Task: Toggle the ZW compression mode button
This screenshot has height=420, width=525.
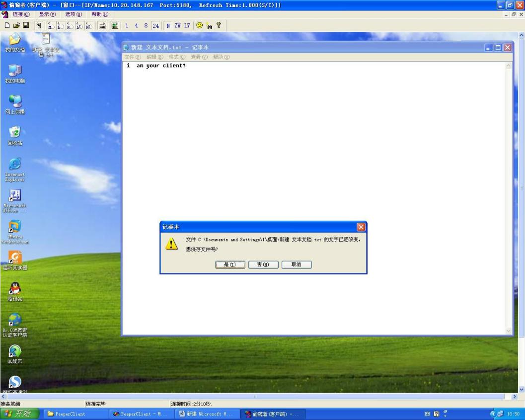Action: pos(177,25)
